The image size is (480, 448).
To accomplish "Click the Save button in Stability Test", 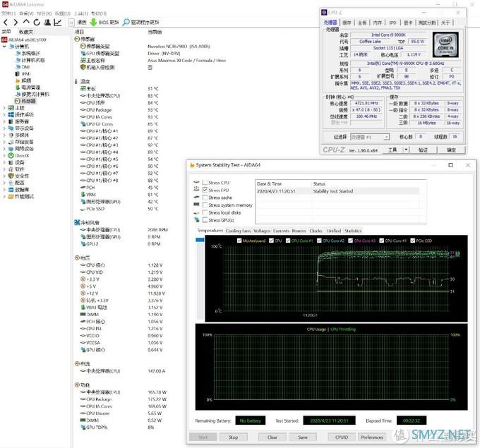I will pyautogui.click(x=303, y=437).
